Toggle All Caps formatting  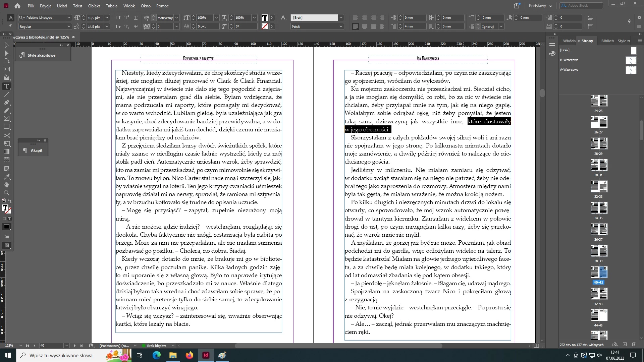pyautogui.click(x=118, y=17)
